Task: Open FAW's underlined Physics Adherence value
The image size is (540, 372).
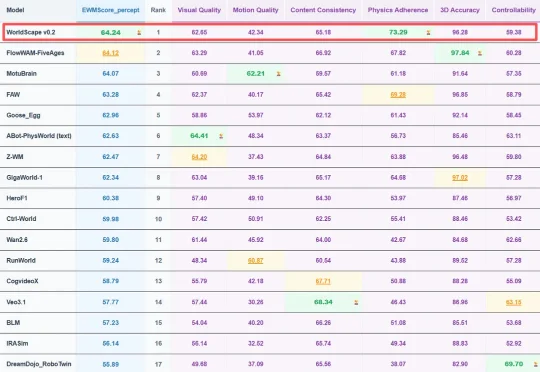Action: (x=398, y=95)
